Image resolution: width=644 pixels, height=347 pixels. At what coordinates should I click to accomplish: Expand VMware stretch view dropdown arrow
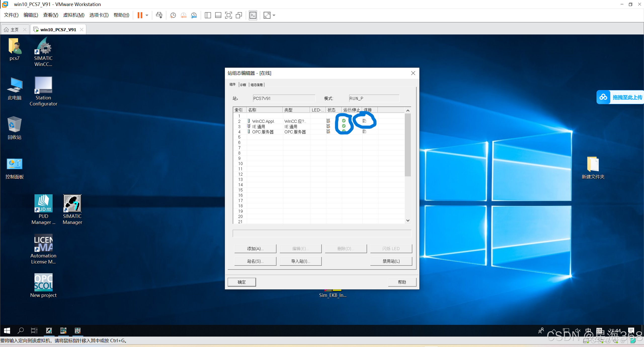[x=274, y=15]
